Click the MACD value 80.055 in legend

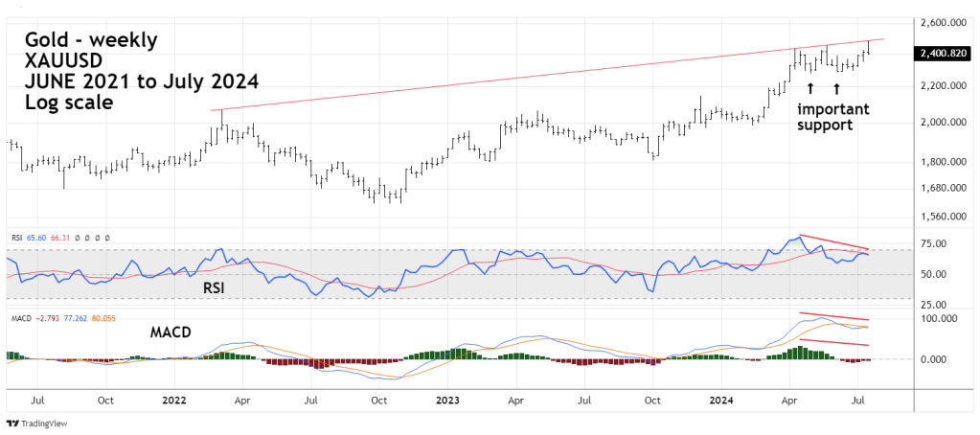(x=127, y=313)
